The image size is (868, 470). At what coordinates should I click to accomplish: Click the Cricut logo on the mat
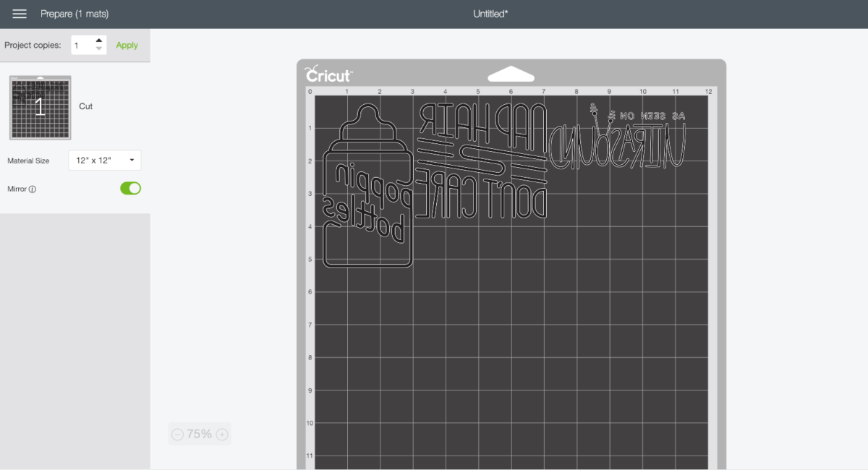point(329,74)
